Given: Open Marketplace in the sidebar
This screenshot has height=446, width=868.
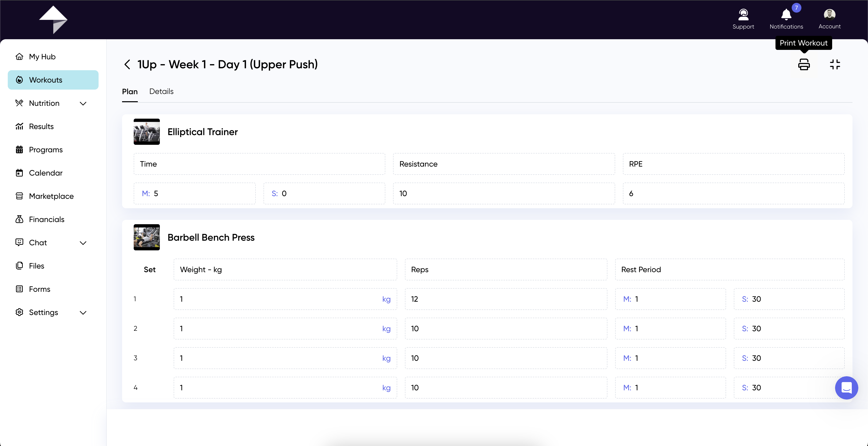Looking at the screenshot, I should point(51,196).
